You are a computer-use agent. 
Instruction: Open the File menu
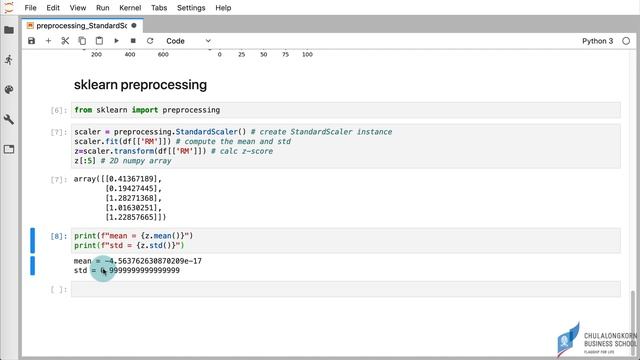[x=30, y=8]
